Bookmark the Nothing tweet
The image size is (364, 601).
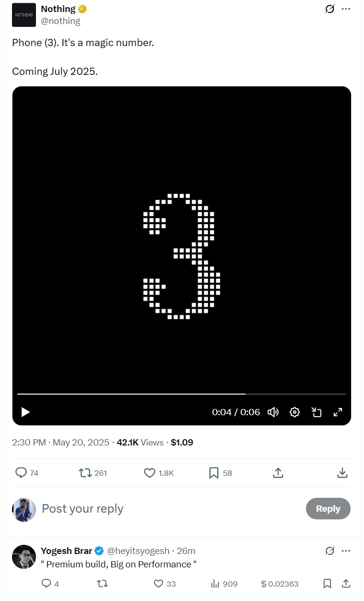click(x=214, y=473)
